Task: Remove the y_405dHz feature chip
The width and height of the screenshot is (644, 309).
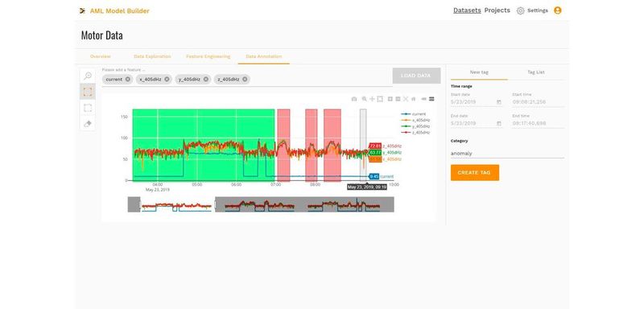Action: [206, 79]
